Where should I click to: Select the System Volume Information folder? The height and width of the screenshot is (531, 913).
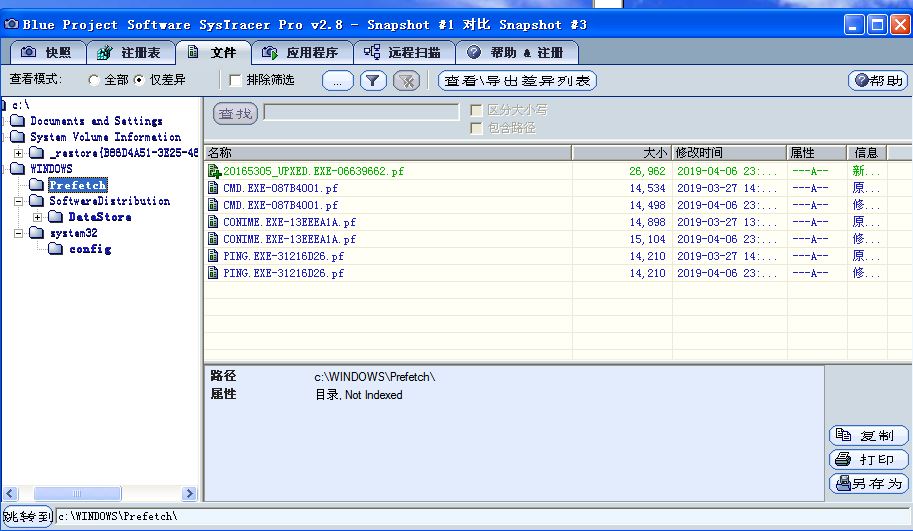tap(105, 137)
